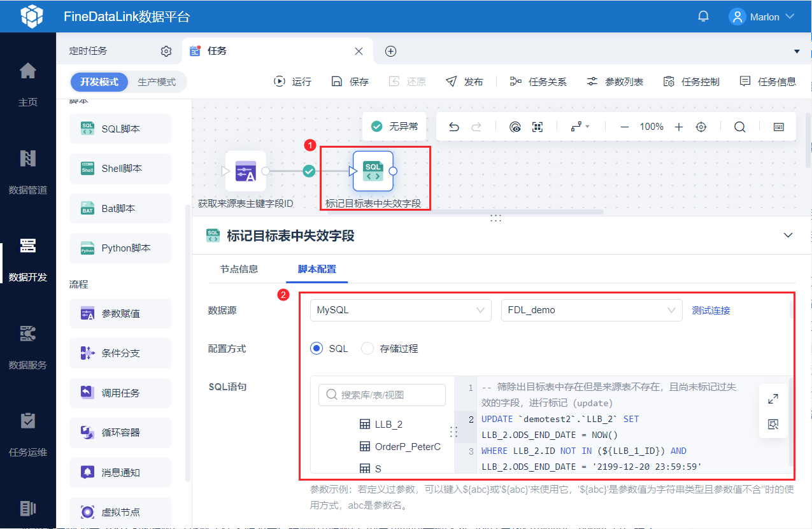Collapse the 标记目标表中失效字段 panel
Screen dimensions: 812x529
click(788, 236)
